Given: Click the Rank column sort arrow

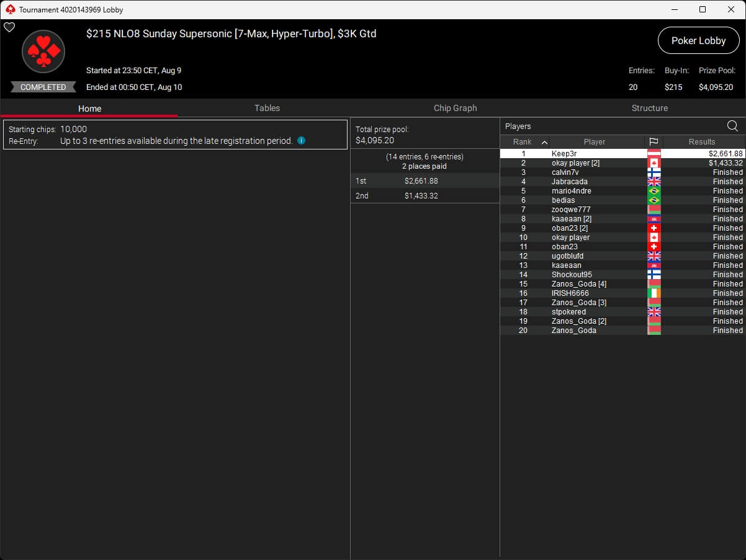Looking at the screenshot, I should [x=544, y=142].
